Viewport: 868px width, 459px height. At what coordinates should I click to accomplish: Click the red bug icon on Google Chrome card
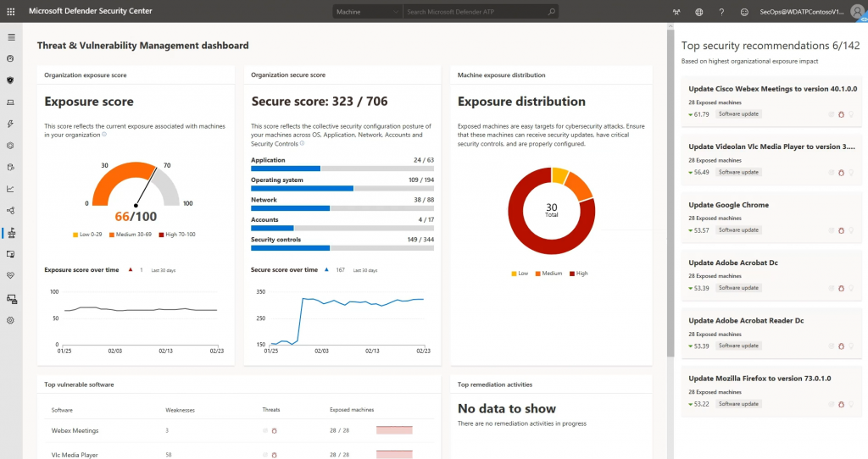(x=841, y=230)
